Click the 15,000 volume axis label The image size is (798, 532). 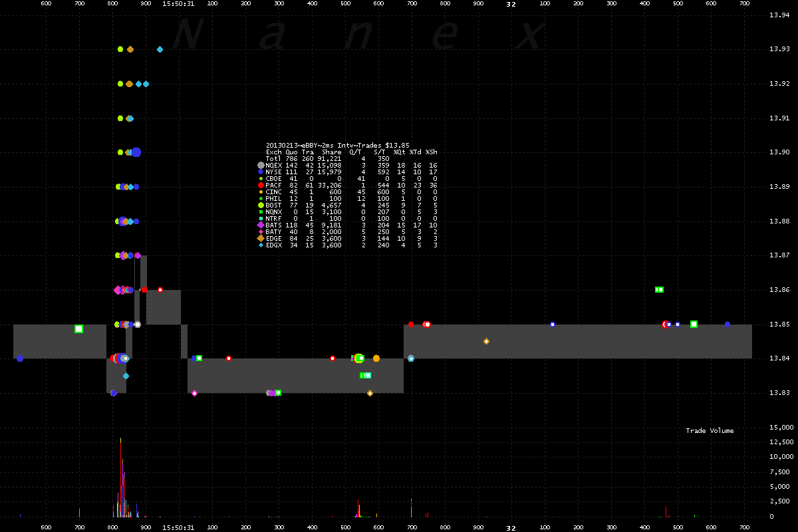(780, 427)
